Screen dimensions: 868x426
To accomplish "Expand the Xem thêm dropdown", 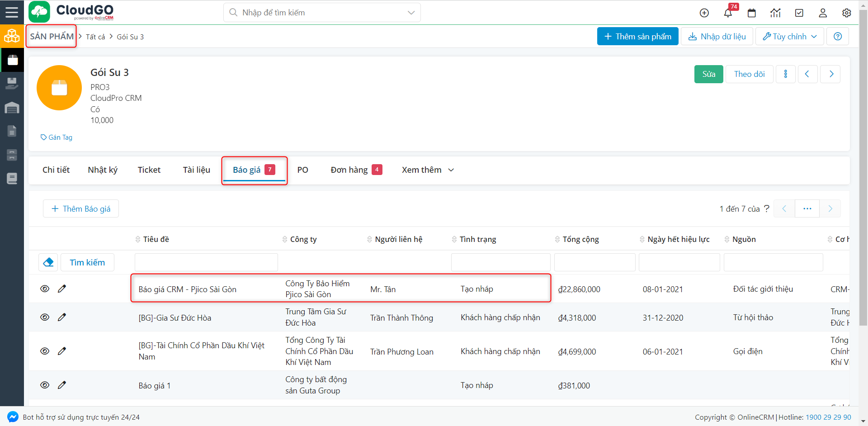I will pyautogui.click(x=428, y=170).
